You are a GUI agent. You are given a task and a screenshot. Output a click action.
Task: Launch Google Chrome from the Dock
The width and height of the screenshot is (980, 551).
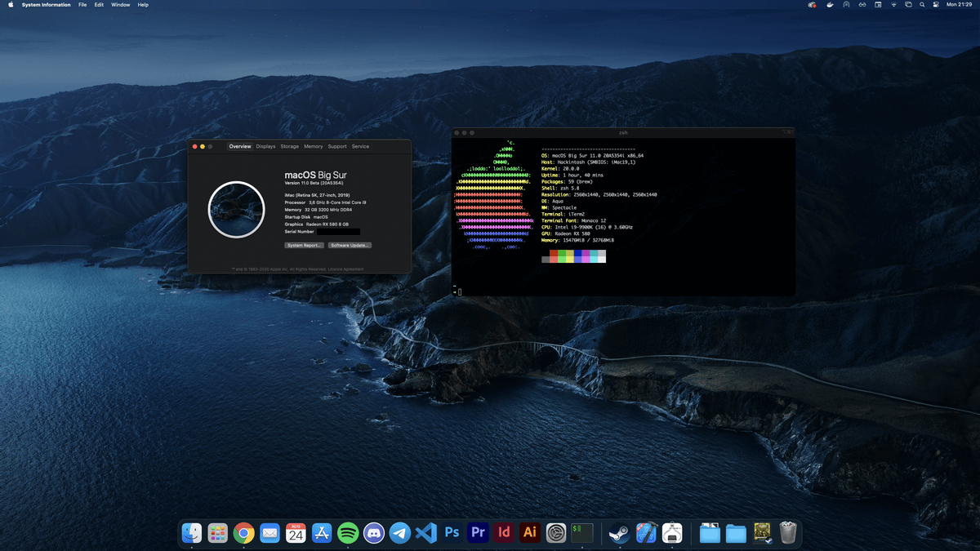coord(243,534)
